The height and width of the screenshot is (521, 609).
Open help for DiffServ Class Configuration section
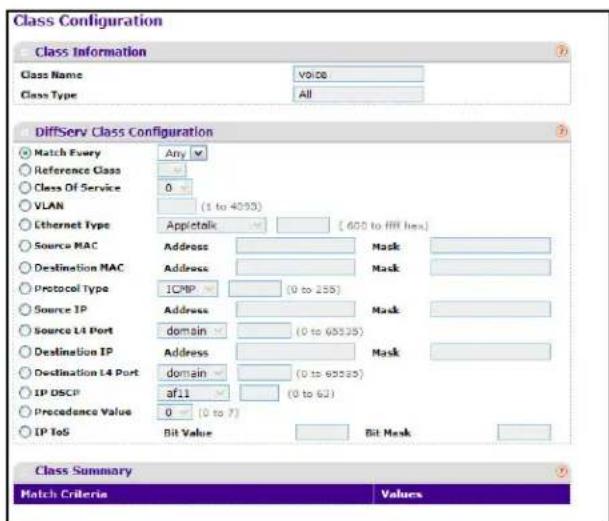tap(562, 131)
